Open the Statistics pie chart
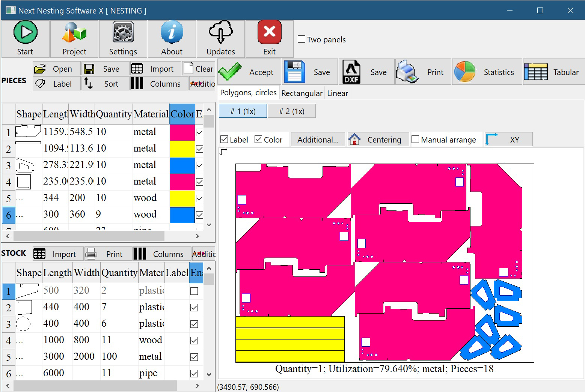The image size is (585, 392). click(486, 72)
